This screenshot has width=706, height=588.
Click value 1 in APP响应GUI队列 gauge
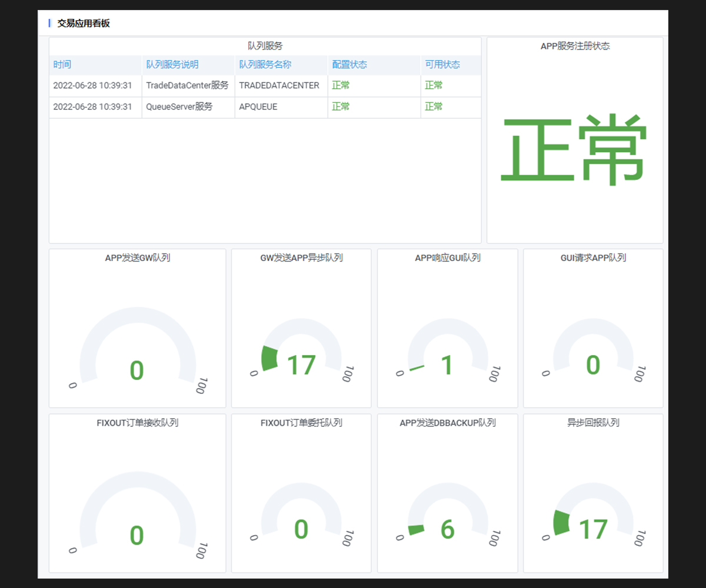(x=447, y=365)
